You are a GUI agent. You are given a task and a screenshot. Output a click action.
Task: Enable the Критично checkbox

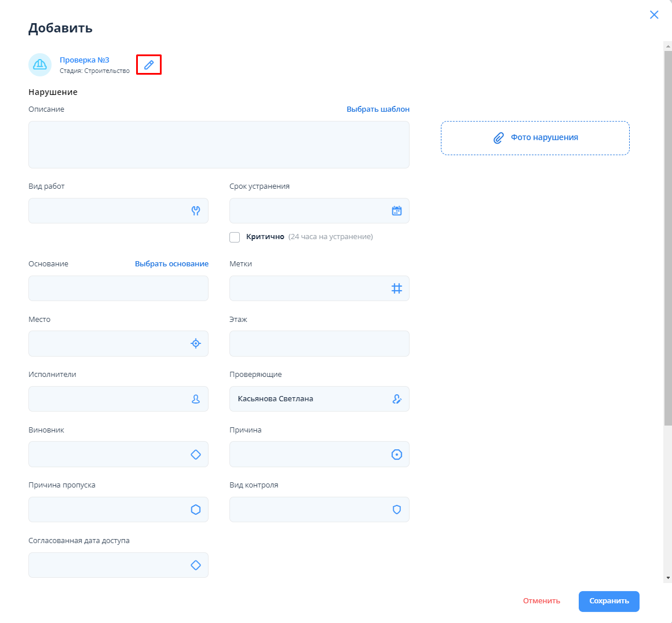(x=235, y=237)
